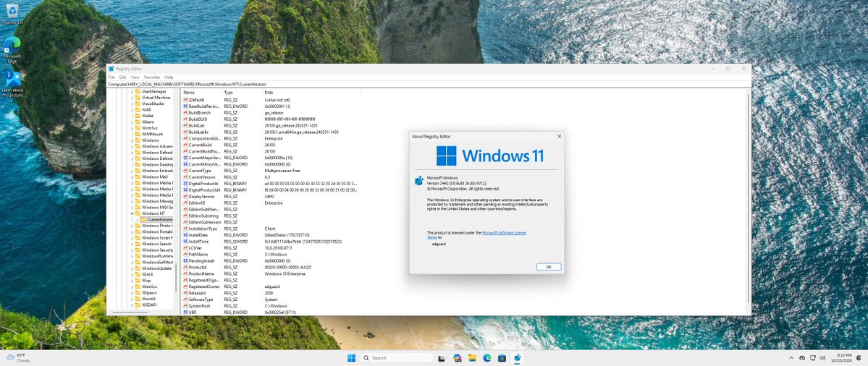Screen dimensions: 868x366
Task: Click the icon of (Default) value
Action: [185, 100]
